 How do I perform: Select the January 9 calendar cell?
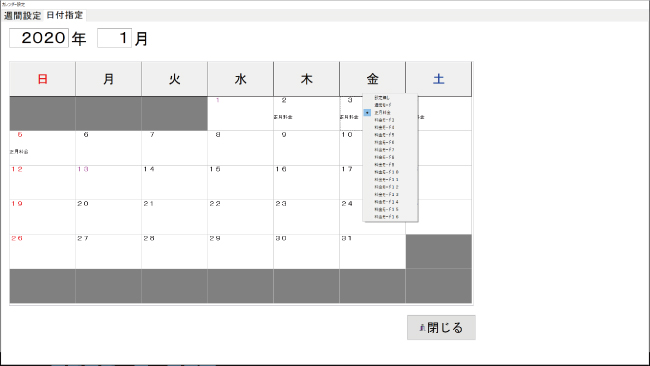306,148
